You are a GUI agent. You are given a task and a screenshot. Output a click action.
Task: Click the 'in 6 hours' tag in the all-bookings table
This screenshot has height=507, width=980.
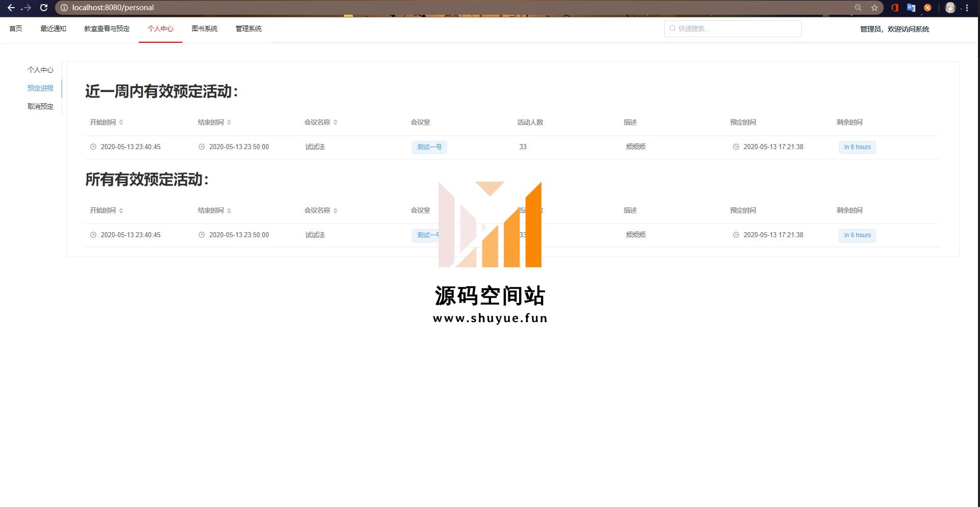[x=857, y=235]
